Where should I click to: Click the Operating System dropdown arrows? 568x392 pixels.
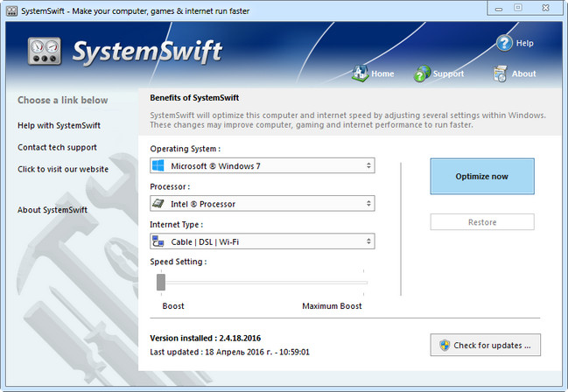tap(368, 165)
